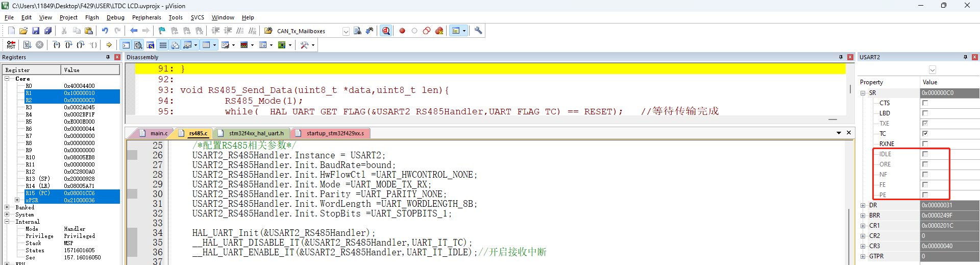
Task: Toggle the TC checkbox in USART2 SR
Action: 925,133
